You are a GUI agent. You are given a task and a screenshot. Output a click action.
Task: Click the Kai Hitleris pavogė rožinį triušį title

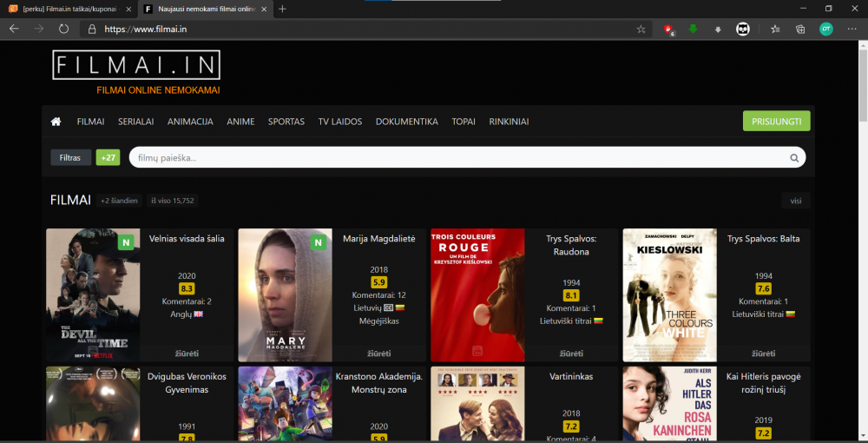point(763,383)
